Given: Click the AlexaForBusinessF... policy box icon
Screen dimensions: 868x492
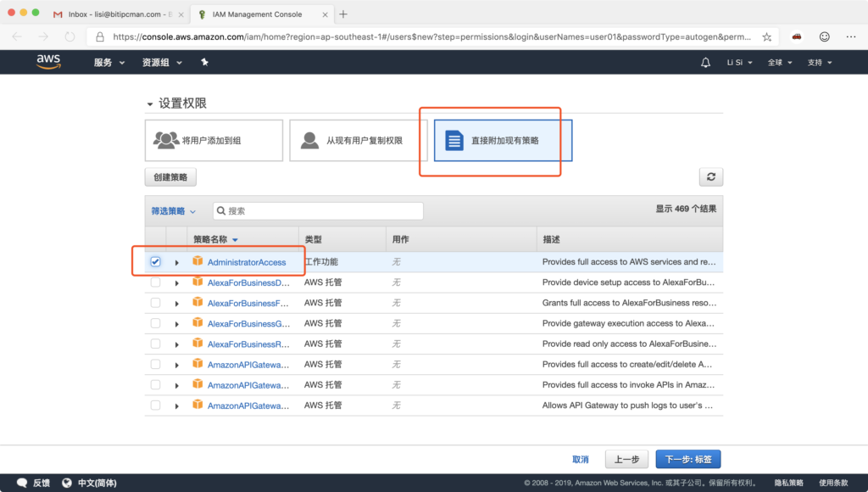Looking at the screenshot, I should [x=198, y=302].
